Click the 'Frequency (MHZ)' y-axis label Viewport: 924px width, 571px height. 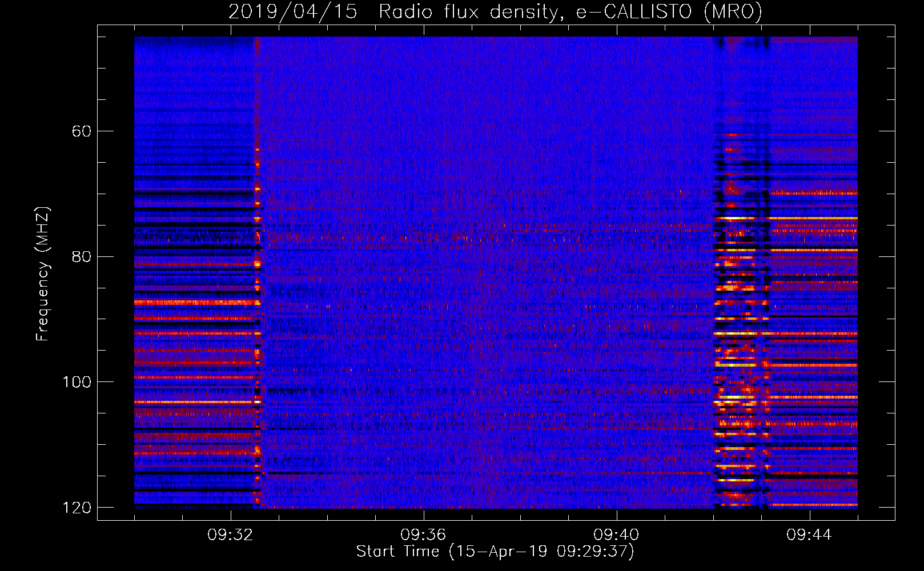tap(42, 274)
